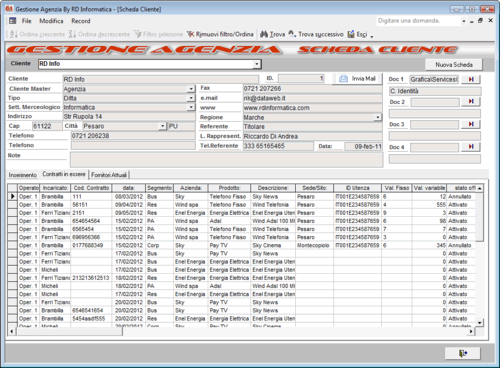Open Doc 3 file browse icon
The image size is (500, 368).
pyautogui.click(x=471, y=124)
